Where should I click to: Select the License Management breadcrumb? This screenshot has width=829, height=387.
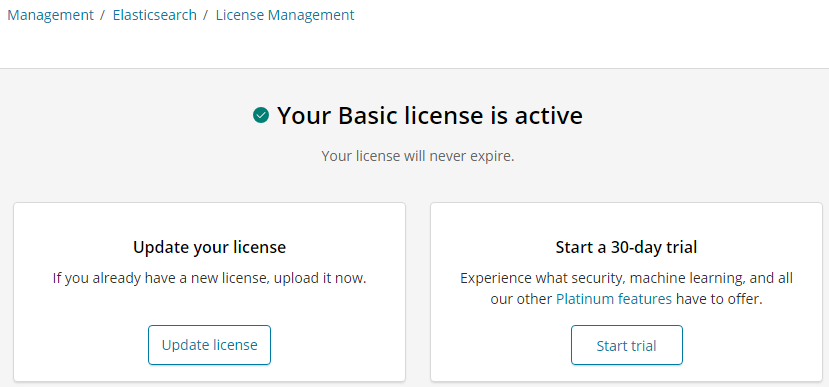(285, 15)
